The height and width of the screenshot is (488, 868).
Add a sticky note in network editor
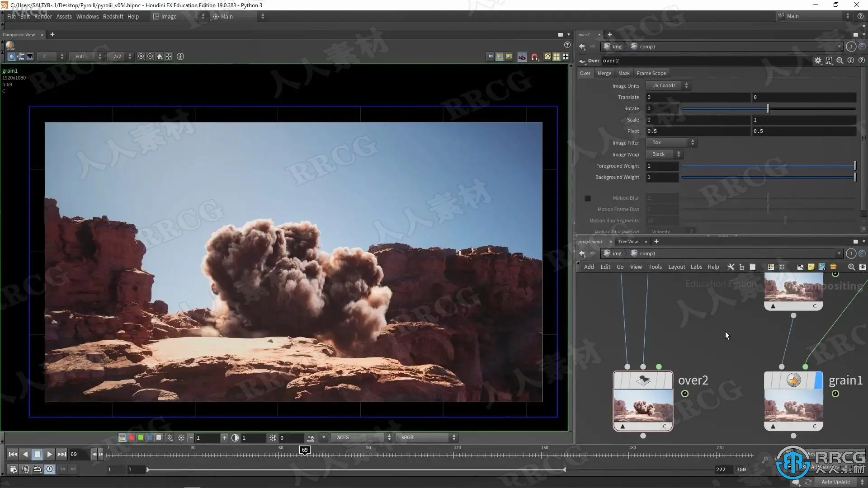811,267
